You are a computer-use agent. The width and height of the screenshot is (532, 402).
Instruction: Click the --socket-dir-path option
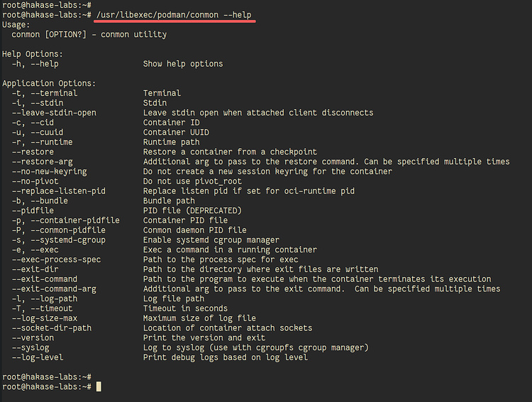(x=51, y=328)
